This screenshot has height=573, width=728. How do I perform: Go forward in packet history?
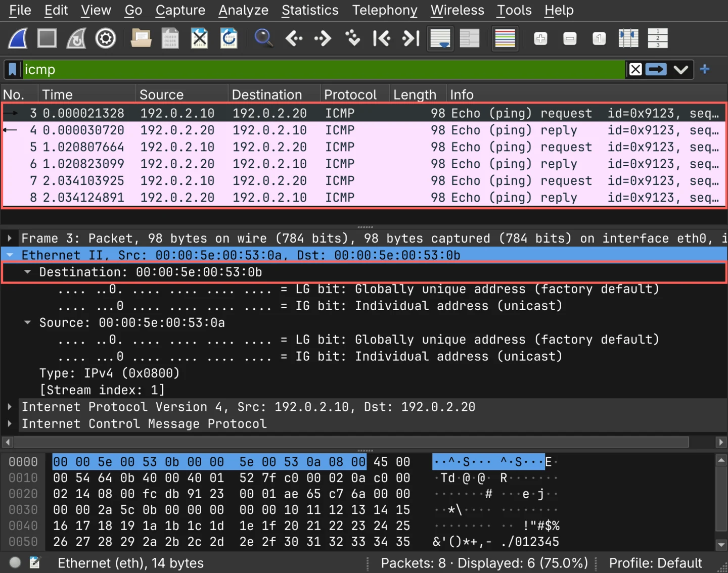(x=323, y=38)
